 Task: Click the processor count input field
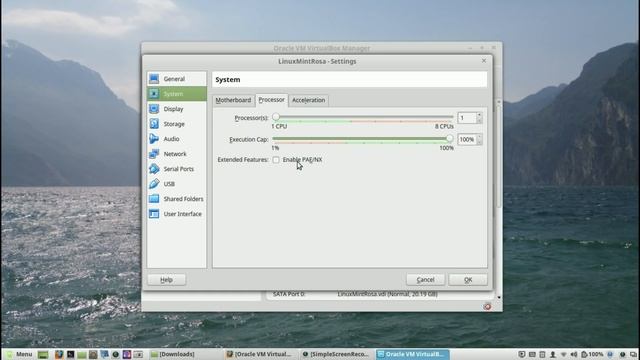(467, 118)
